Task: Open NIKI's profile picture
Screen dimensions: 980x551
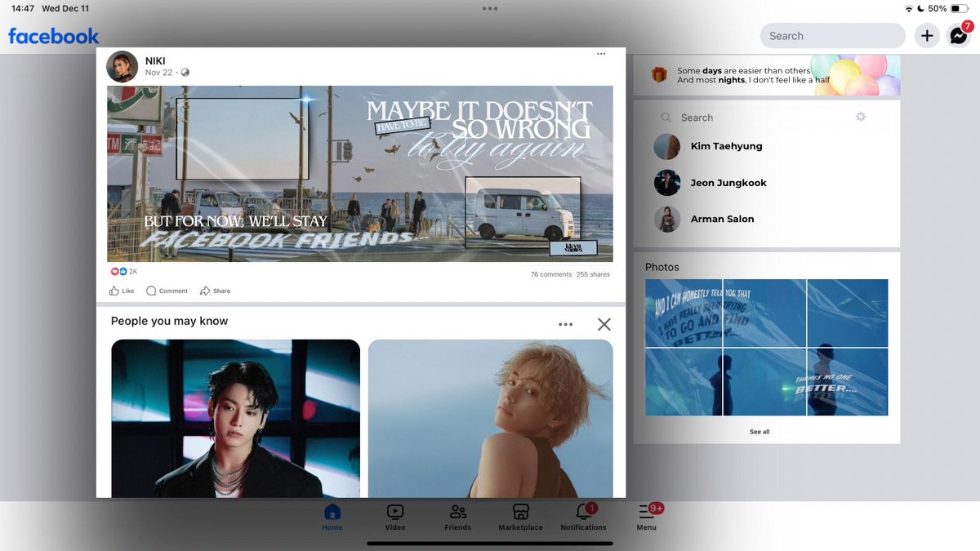Action: [122, 66]
